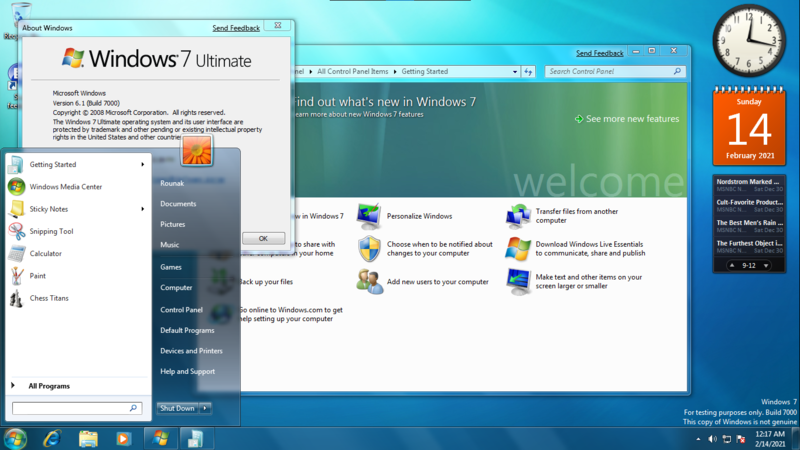Switch to Getting Started taskbar button
This screenshot has width=800, height=450.
click(x=195, y=439)
